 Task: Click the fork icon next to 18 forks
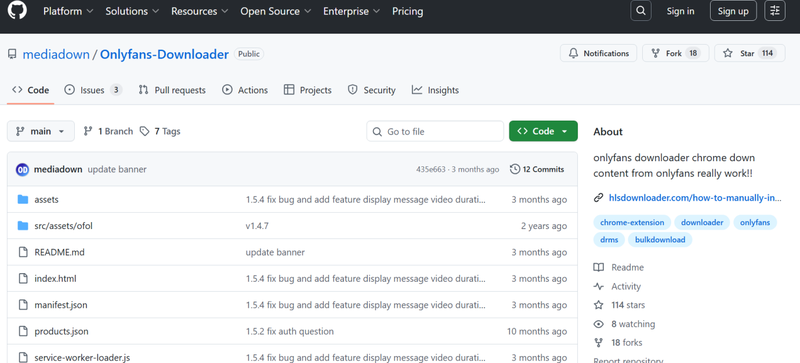598,343
